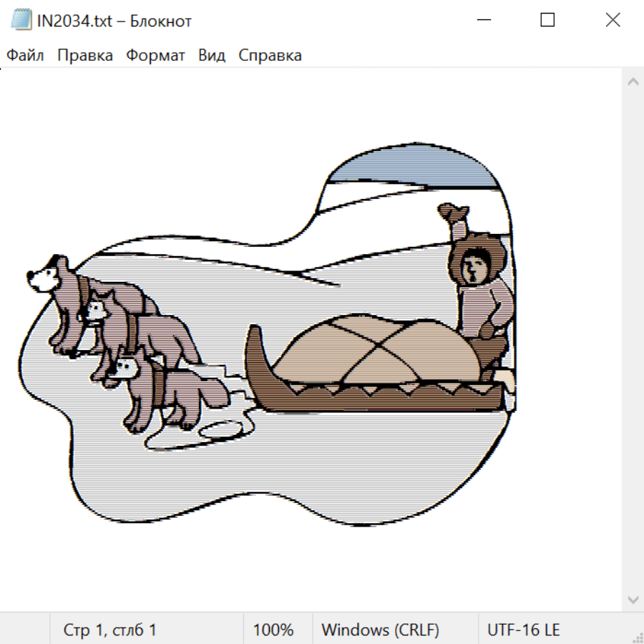644x644 pixels.
Task: Click the 100% zoom level in status bar
Action: (x=273, y=630)
